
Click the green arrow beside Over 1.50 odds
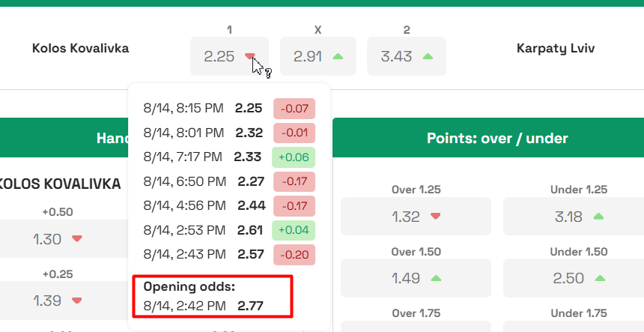(x=437, y=278)
